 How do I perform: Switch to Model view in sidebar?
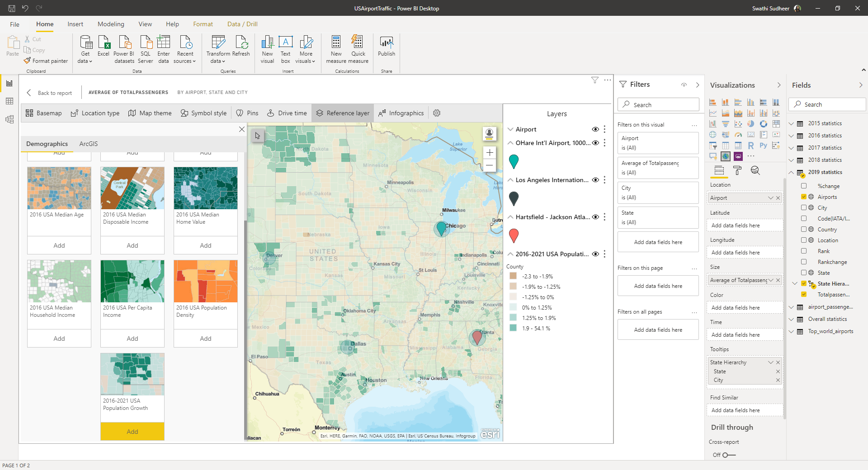9,119
